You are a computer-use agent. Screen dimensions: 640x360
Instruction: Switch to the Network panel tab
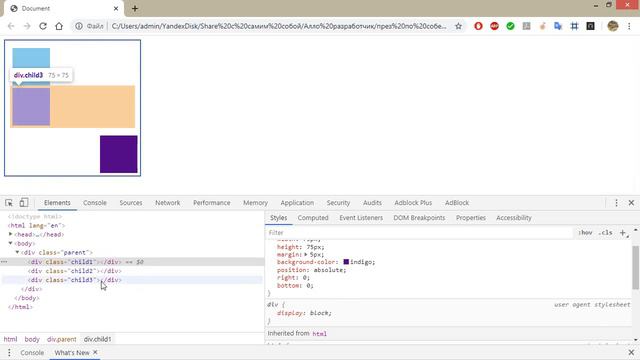coord(167,203)
